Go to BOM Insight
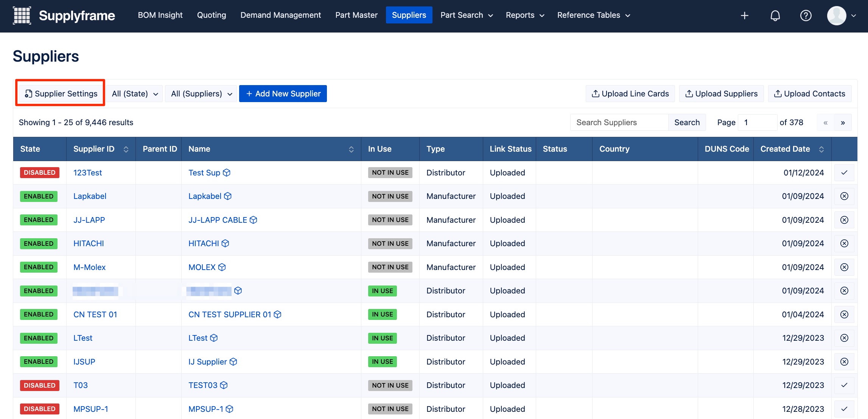Image resolution: width=868 pixels, height=419 pixels. tap(160, 15)
